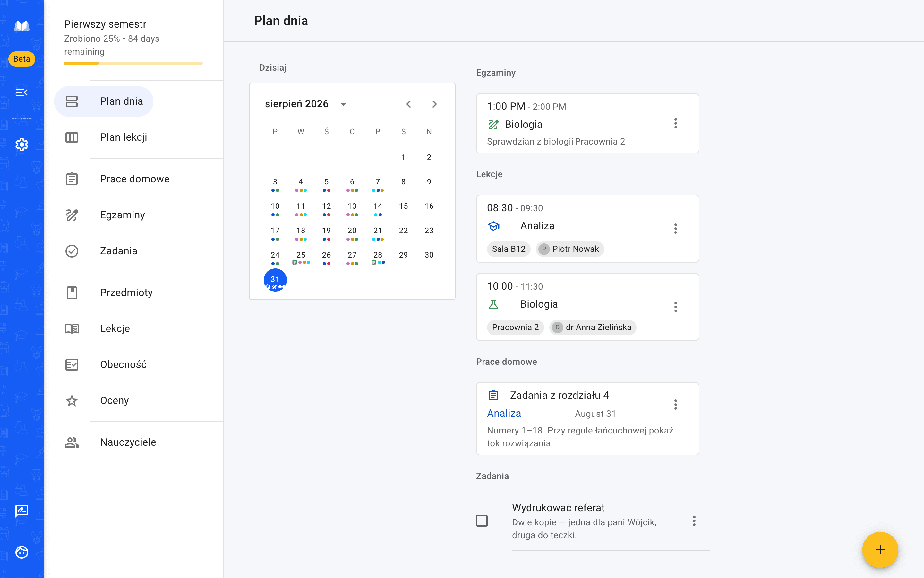This screenshot has height=578, width=924.
Task: Collapse the sidebar menu icon
Action: (x=22, y=92)
